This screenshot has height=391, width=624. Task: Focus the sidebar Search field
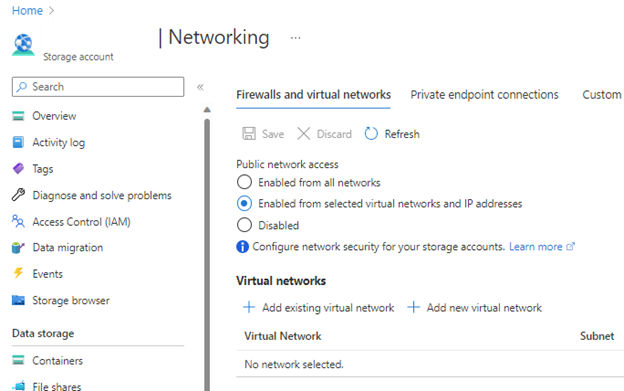[98, 87]
